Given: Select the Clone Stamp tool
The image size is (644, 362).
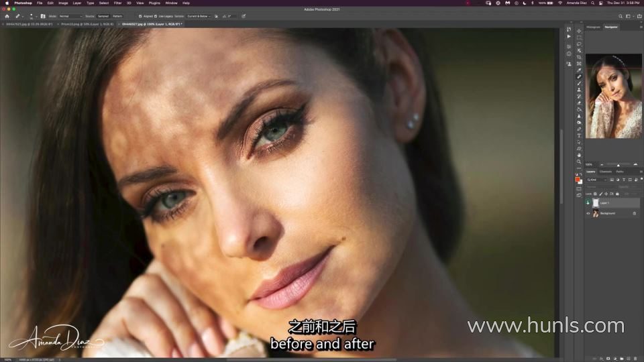Looking at the screenshot, I should pyautogui.click(x=579, y=89).
